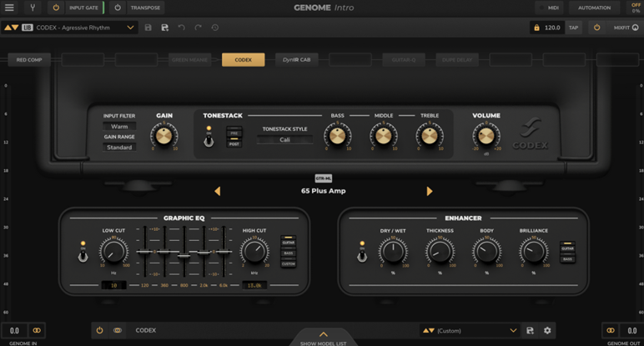
Task: Select CUSTOM mode in Graphic EQ
Action: pos(289,263)
